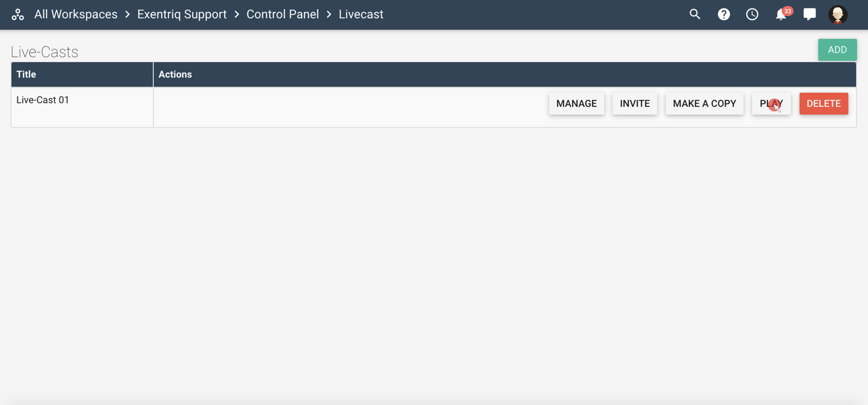Open the search icon in header
Image resolution: width=868 pixels, height=405 pixels.
(695, 14)
